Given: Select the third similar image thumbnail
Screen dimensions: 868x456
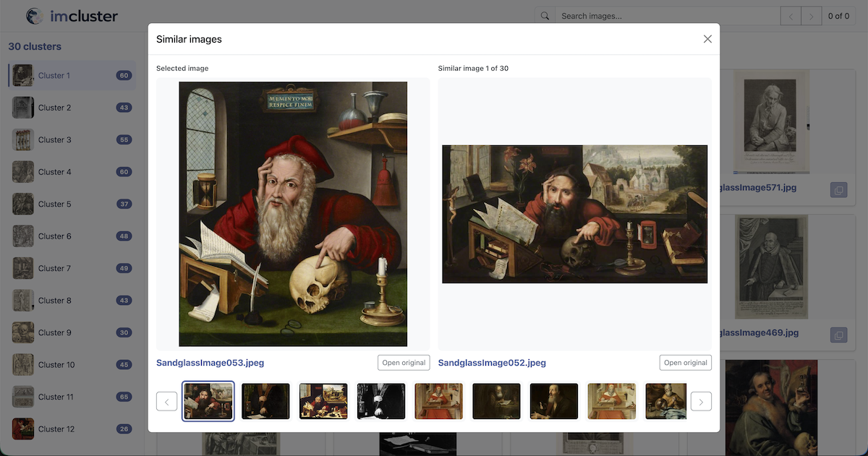Looking at the screenshot, I should coord(323,401).
